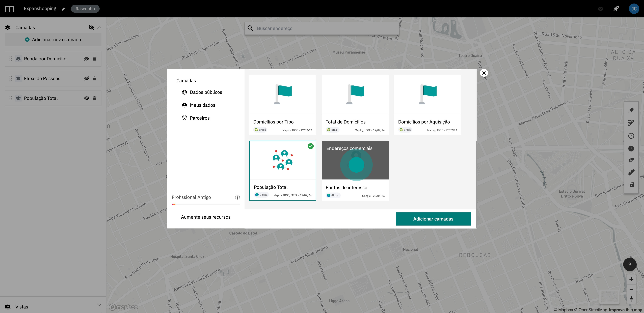Toggle visibility of Fluxo de Pessoas layer
Viewport: 644px width, 313px height.
pyautogui.click(x=87, y=78)
